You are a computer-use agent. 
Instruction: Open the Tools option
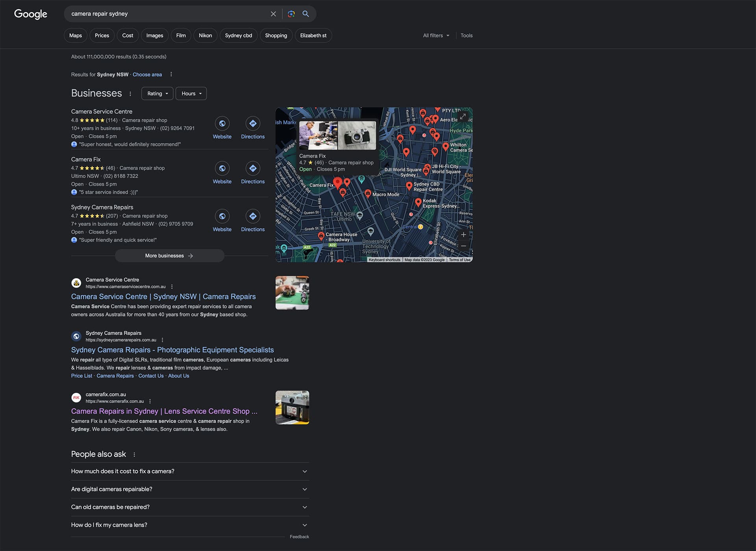(467, 35)
